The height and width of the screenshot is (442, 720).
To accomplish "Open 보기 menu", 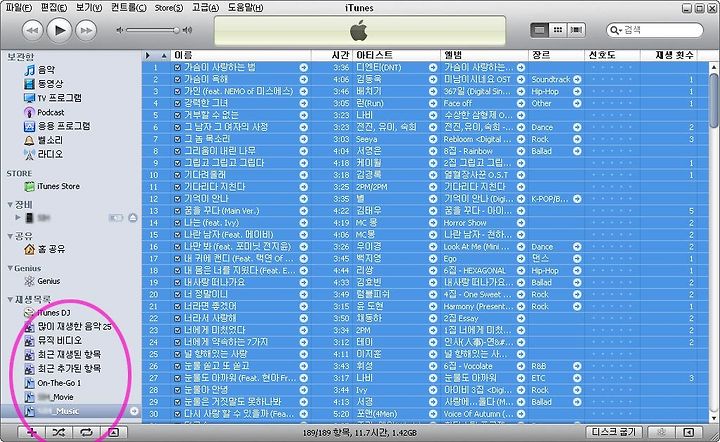I will pos(89,8).
